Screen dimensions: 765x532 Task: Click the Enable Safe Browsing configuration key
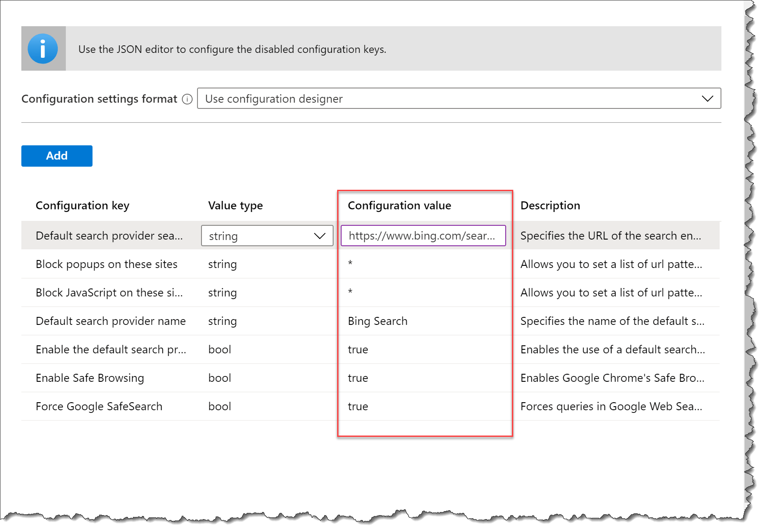89,378
